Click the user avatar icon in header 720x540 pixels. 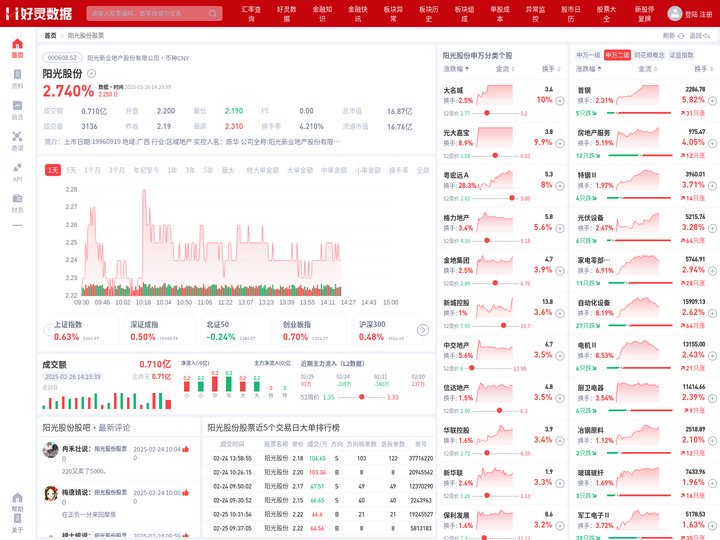point(675,13)
